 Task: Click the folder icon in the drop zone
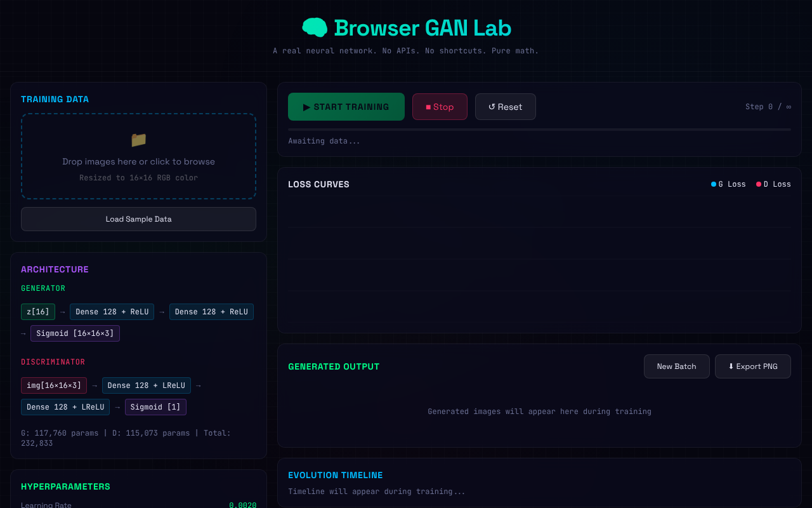pyautogui.click(x=138, y=140)
